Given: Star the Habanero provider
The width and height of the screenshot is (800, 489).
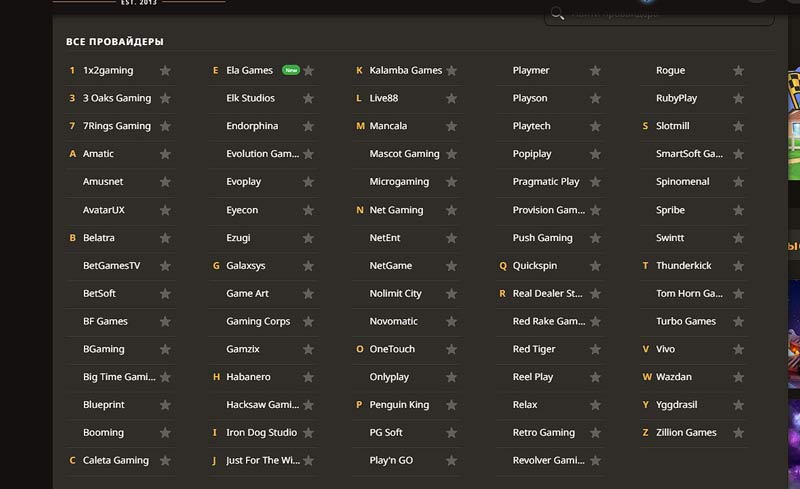Looking at the screenshot, I should coord(309,377).
